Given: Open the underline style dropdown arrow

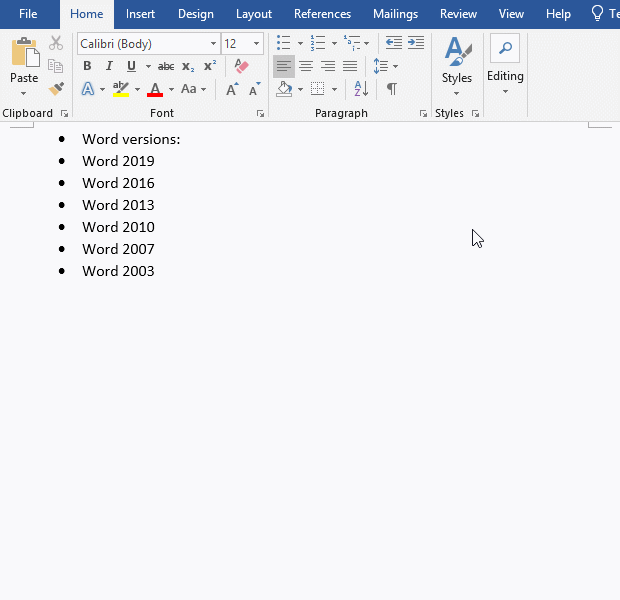Looking at the screenshot, I should [148, 66].
